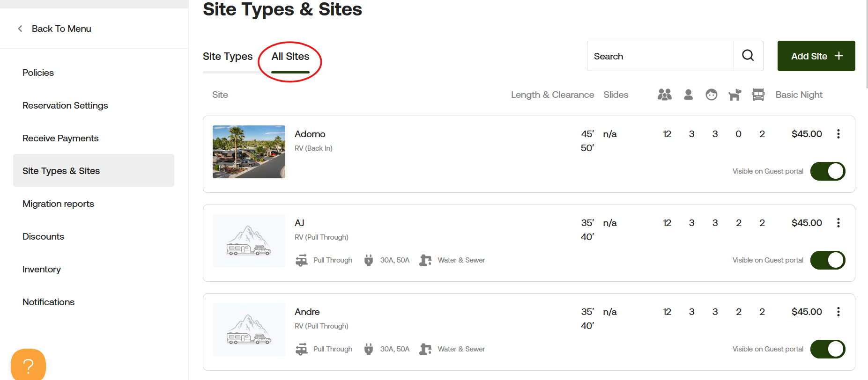Disable guest portal visibility for AJ
The height and width of the screenshot is (380, 868).
(x=827, y=260)
